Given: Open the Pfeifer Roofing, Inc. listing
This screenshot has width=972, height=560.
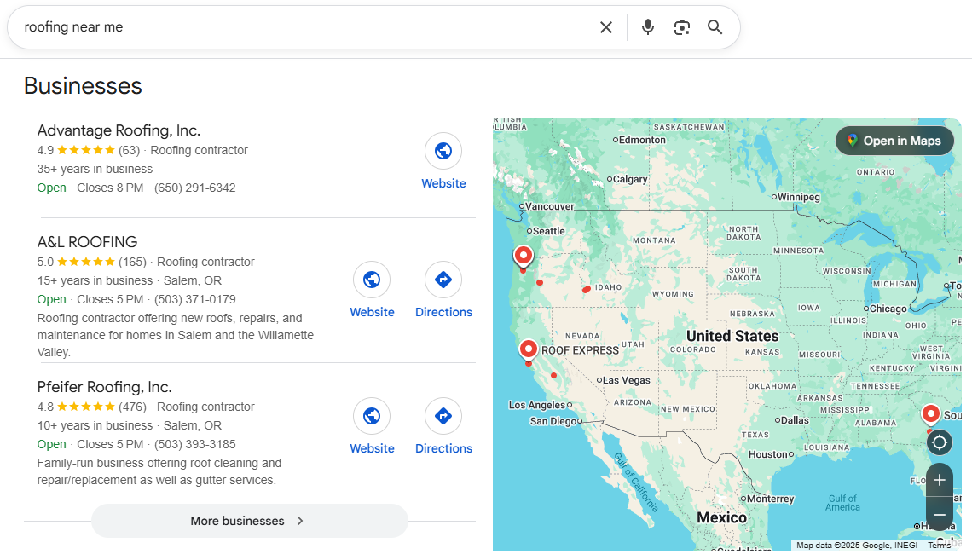Looking at the screenshot, I should point(104,386).
